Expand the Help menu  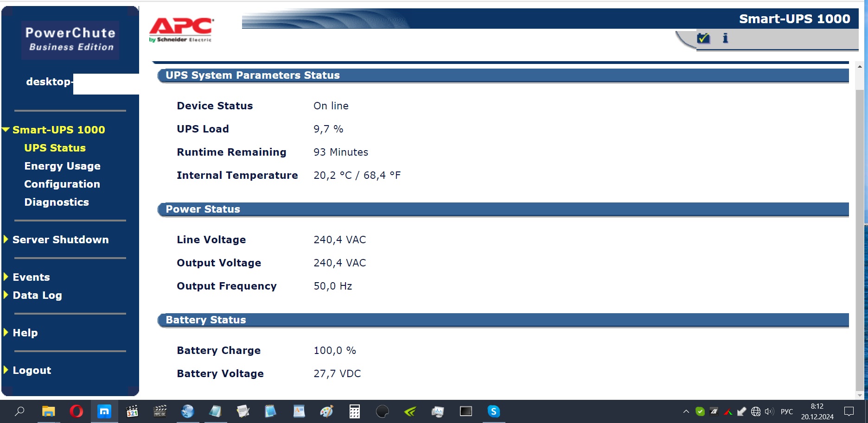point(6,333)
